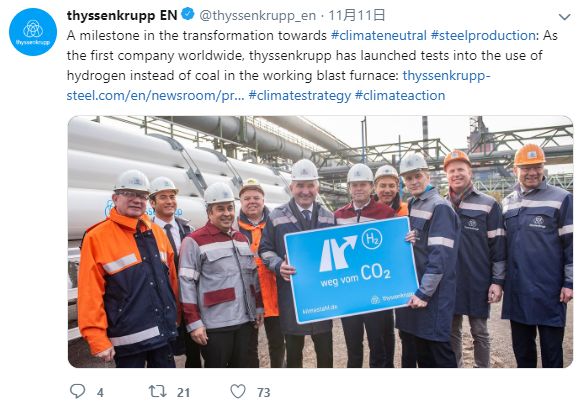Click the like count 73
Screen dimensions: 583x403
click(x=264, y=393)
